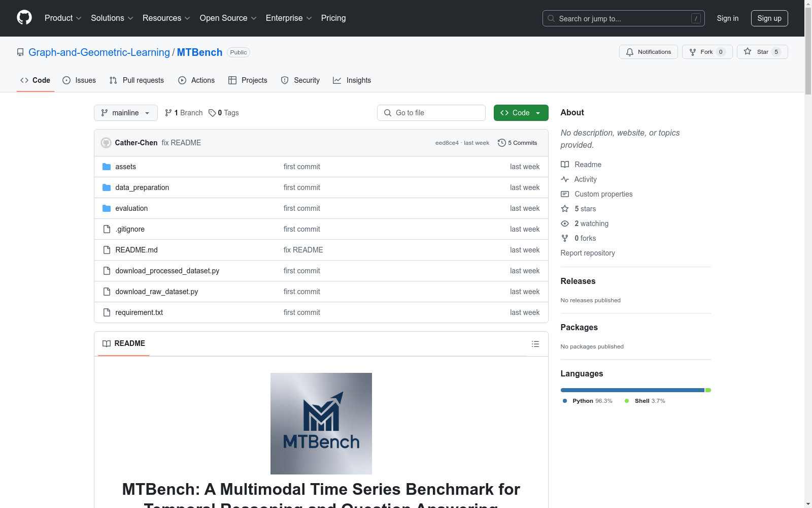812x508 pixels.
Task: Expand the Solutions menu
Action: (x=112, y=18)
